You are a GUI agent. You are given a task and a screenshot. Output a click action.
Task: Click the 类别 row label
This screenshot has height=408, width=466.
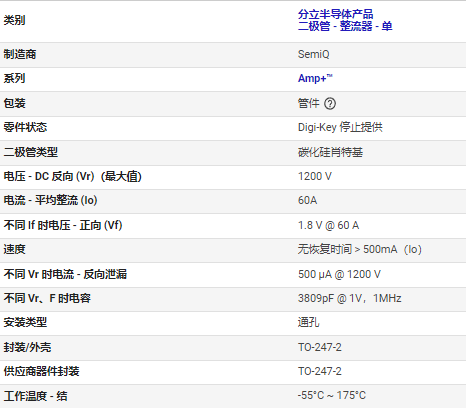click(14, 20)
